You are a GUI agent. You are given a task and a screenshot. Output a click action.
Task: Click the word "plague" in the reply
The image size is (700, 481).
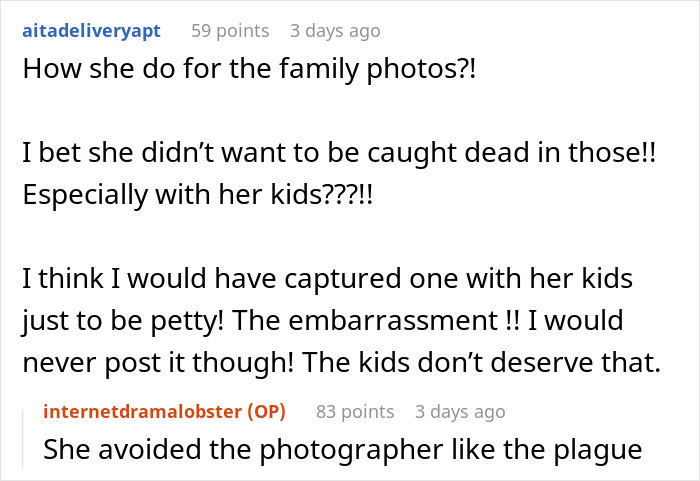[x=601, y=450]
